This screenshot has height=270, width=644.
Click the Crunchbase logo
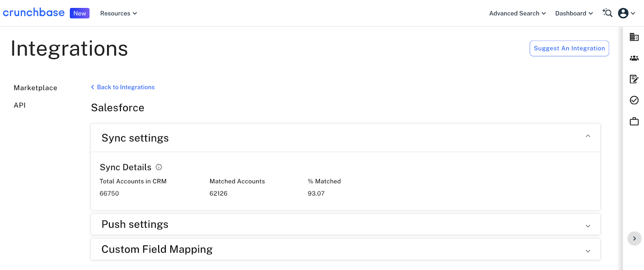point(34,12)
